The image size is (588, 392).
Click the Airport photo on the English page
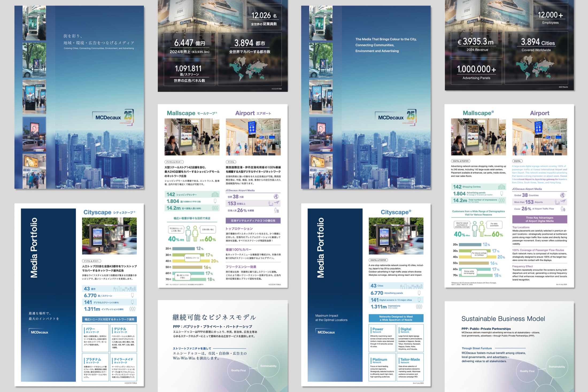click(x=540, y=137)
